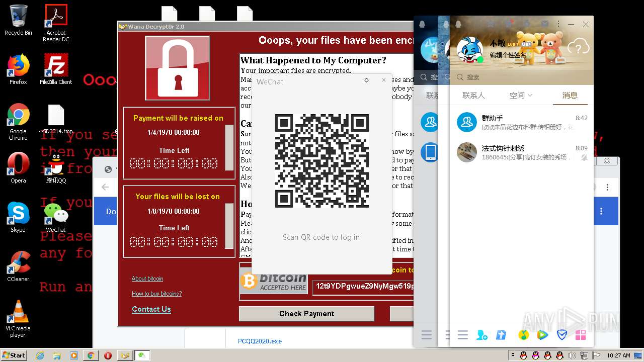The width and height of the screenshot is (644, 362).
Task: Open Firefox desktop shortcut
Action: [18, 69]
